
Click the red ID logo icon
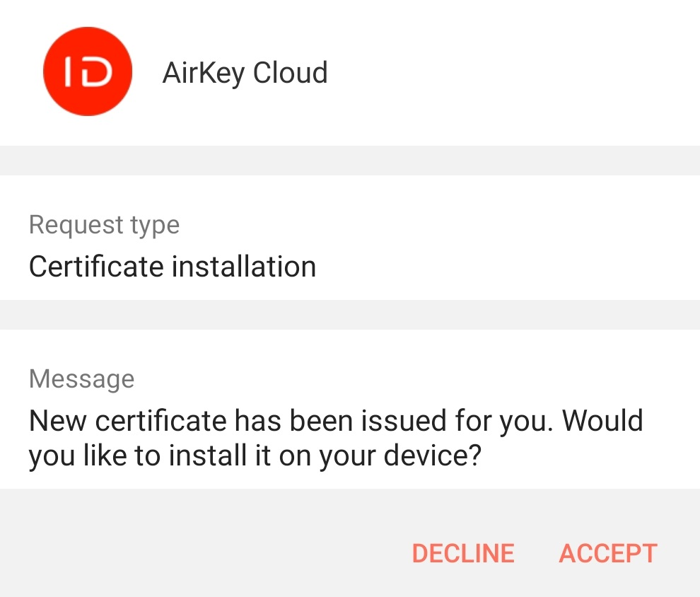(x=87, y=72)
